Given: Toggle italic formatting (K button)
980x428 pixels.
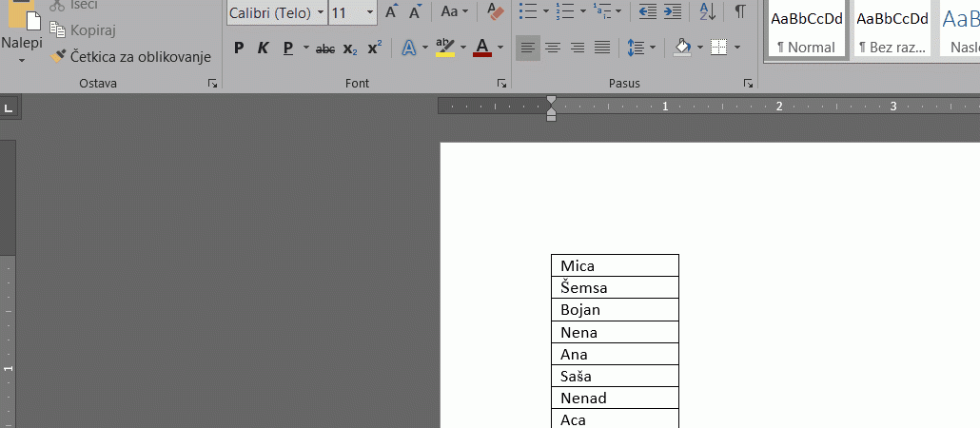Looking at the screenshot, I should (264, 49).
